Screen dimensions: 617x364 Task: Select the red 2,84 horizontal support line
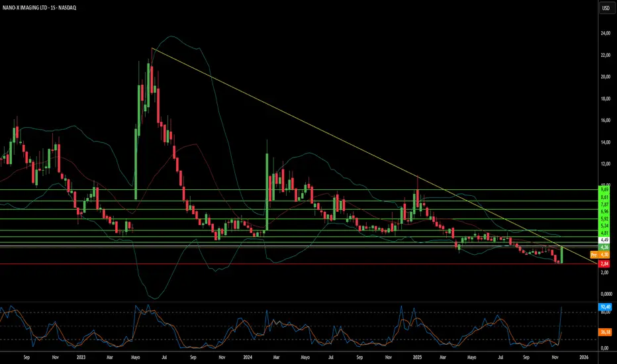(x=299, y=263)
